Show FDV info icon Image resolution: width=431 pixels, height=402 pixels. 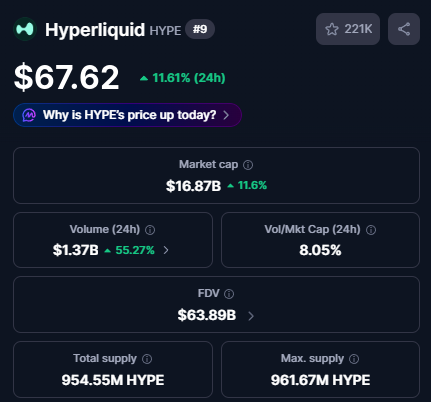click(x=229, y=294)
